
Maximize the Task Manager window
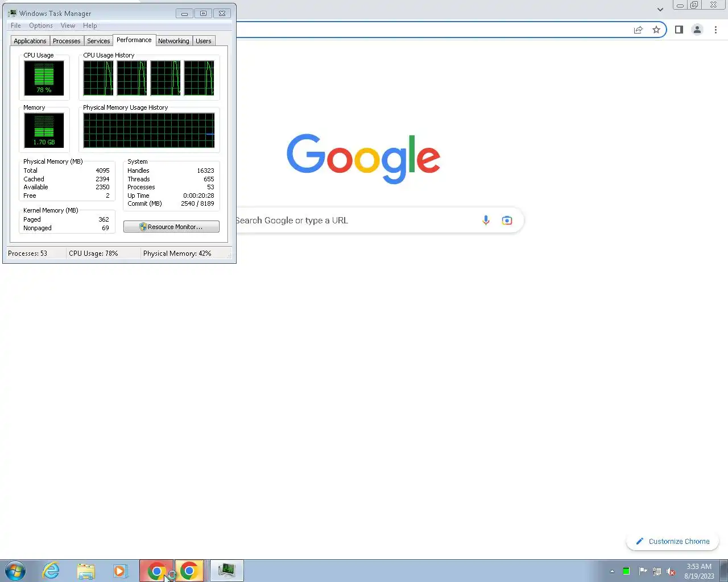(203, 13)
